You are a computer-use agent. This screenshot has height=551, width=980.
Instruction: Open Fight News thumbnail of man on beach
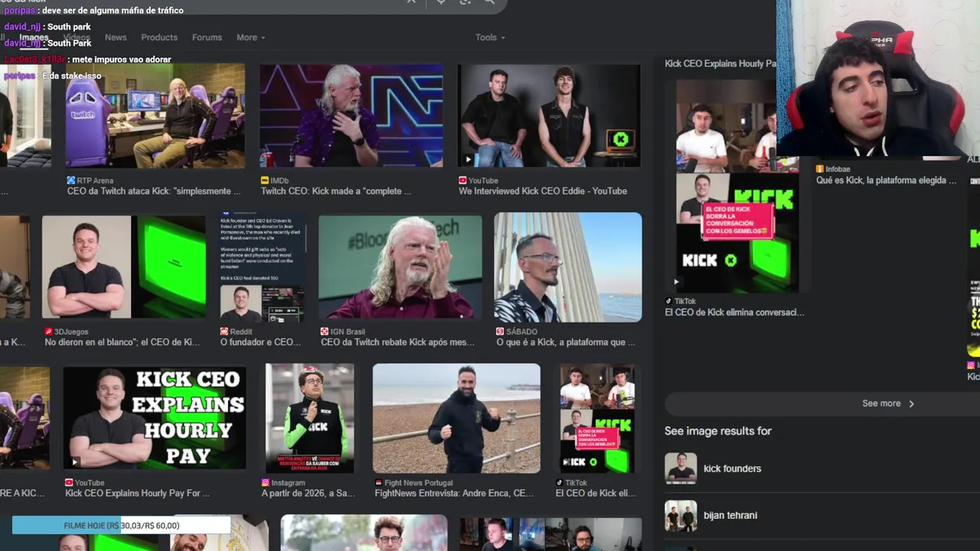coord(456,418)
